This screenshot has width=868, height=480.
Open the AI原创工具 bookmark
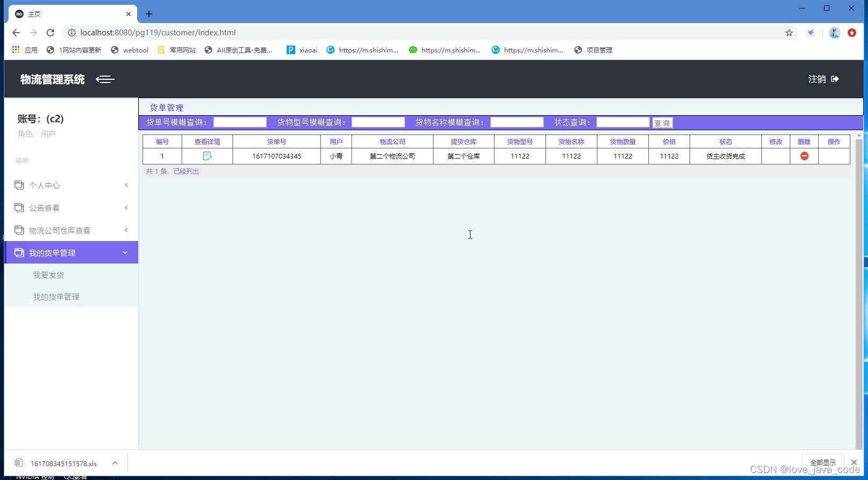[x=238, y=50]
